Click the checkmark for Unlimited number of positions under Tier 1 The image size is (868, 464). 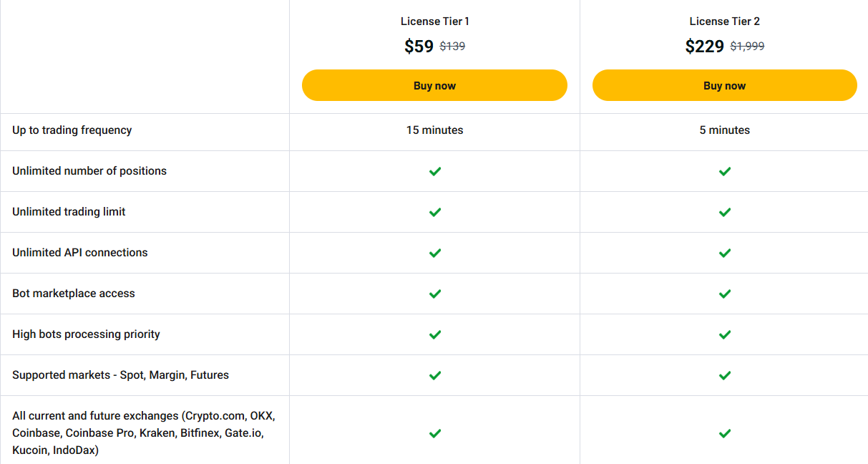point(434,171)
